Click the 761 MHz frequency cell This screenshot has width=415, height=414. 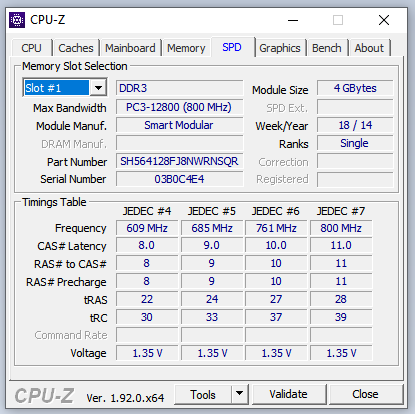click(x=276, y=228)
